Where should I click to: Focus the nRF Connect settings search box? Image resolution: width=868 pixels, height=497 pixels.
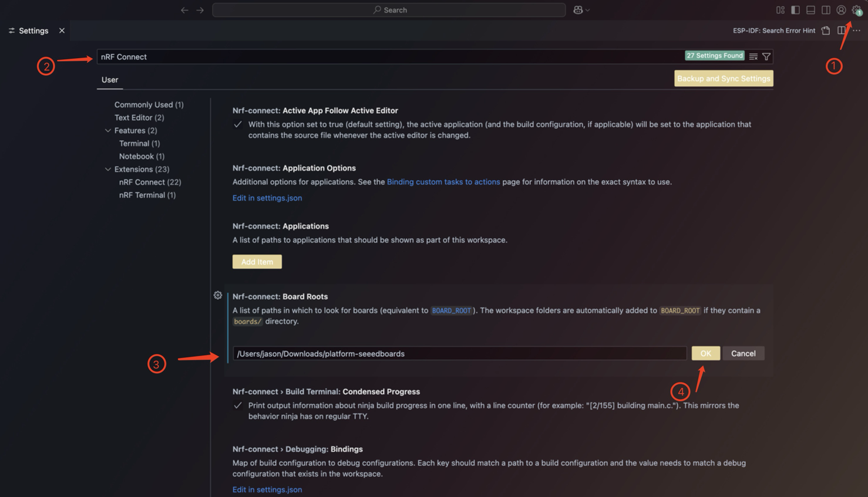click(391, 57)
